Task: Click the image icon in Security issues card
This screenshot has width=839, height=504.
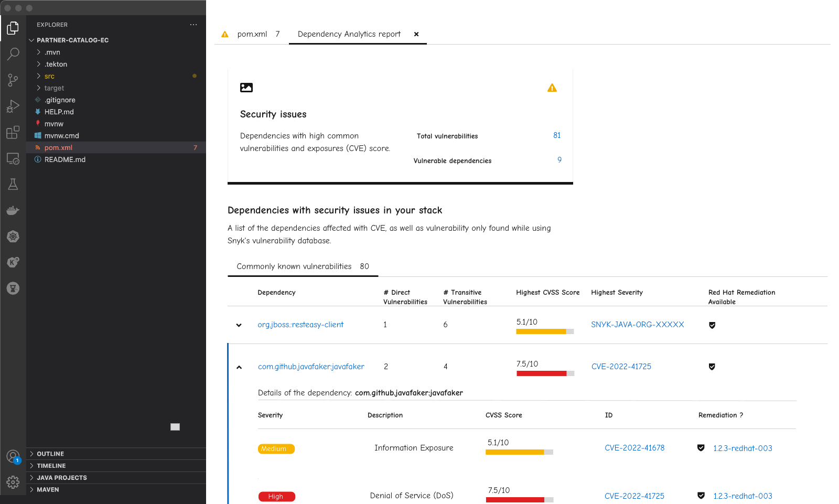Action: tap(246, 88)
